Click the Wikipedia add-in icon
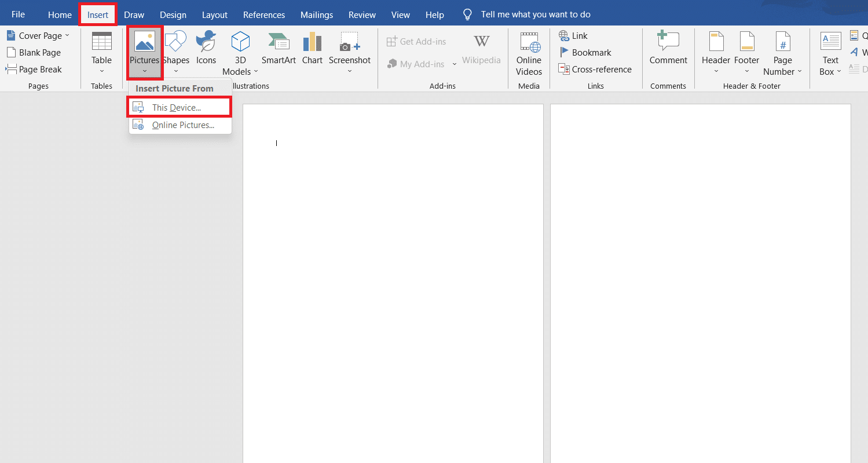The image size is (868, 463). tap(481, 42)
